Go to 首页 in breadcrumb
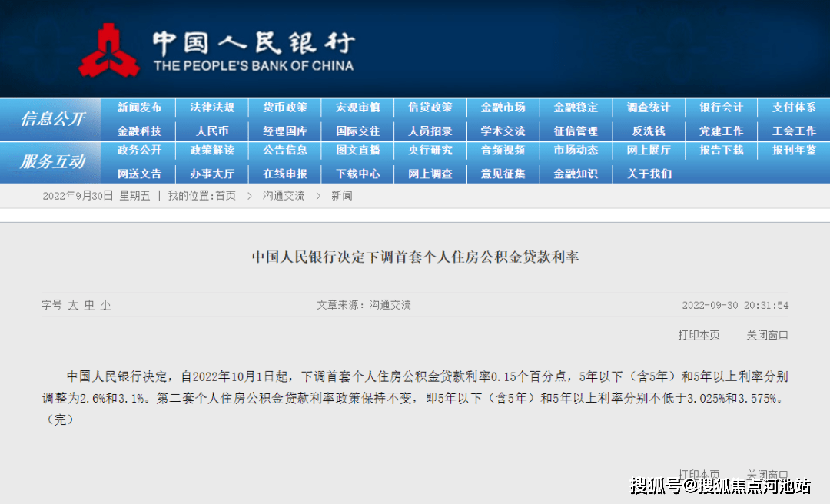This screenshot has height=504, width=830. coord(225,196)
